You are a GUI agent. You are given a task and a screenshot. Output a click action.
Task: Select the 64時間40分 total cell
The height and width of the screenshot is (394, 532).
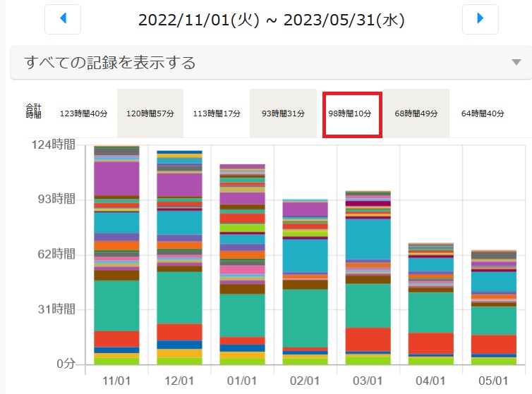483,113
